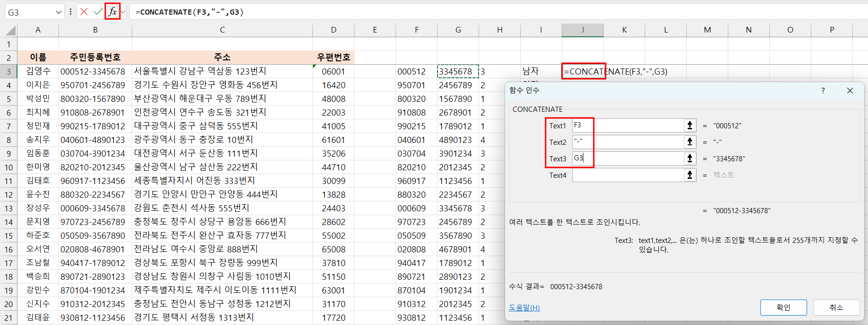
Task: Select column B header
Action: [x=95, y=30]
